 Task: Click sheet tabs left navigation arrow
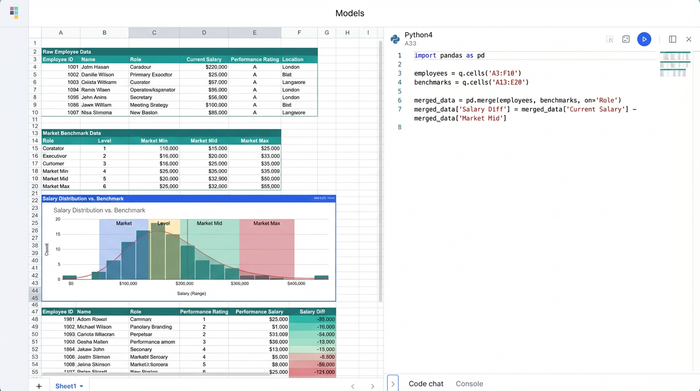point(353,386)
